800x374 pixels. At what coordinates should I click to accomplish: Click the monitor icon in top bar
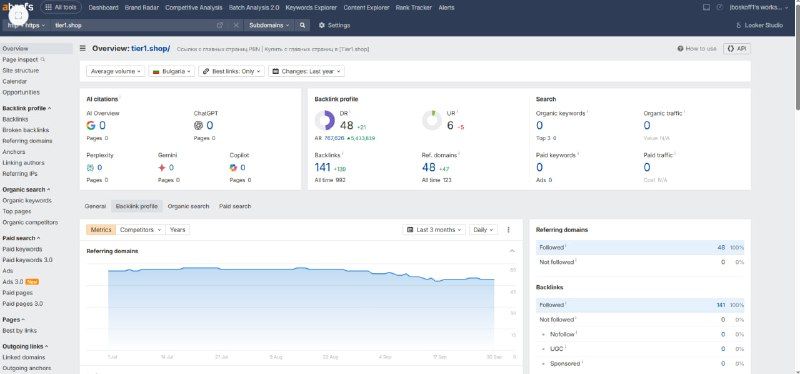pyautogui.click(x=706, y=8)
